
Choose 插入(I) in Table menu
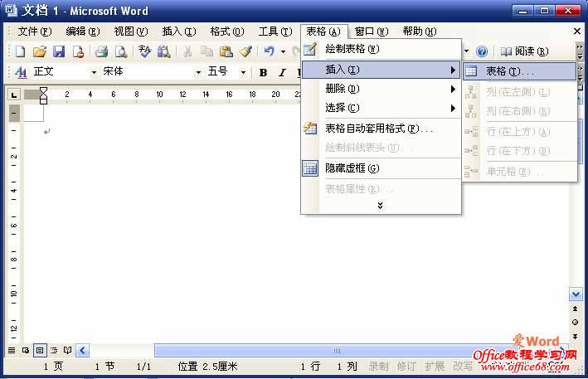381,70
